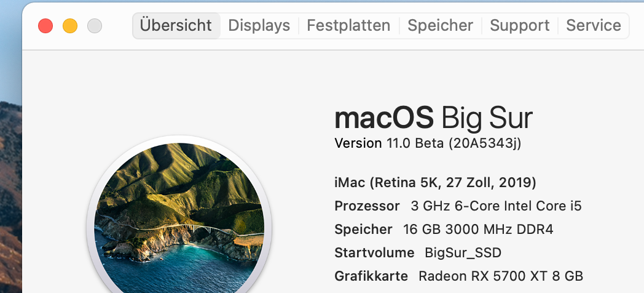Click the Prozessor label
Image resolution: width=644 pixels, height=293 pixels.
(x=367, y=206)
